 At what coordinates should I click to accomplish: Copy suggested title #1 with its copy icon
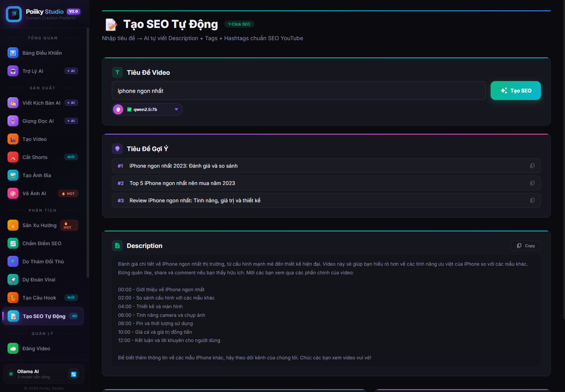click(x=532, y=166)
